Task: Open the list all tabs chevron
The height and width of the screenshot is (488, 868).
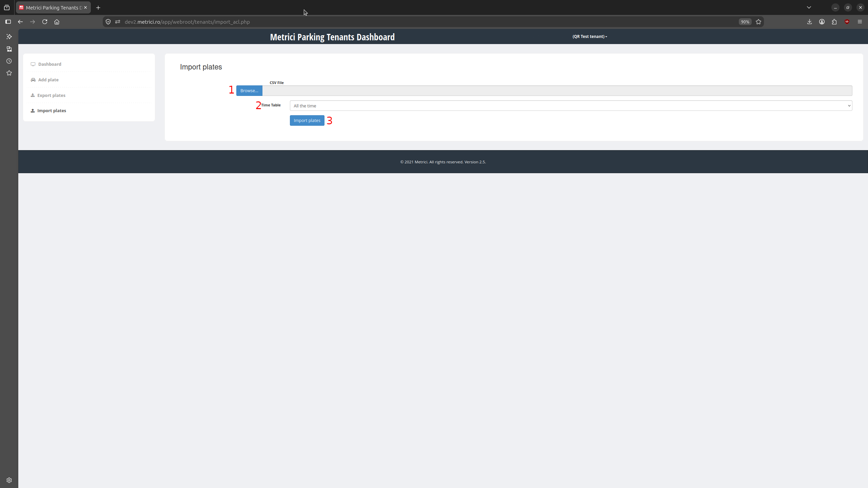Action: tap(809, 7)
